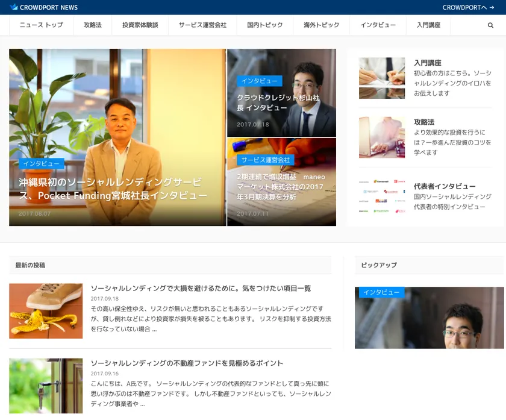Screen dimensions: 506x420
Task: Click the インタビュー tag on the 杉山社長 card
Action: pyautogui.click(x=260, y=81)
